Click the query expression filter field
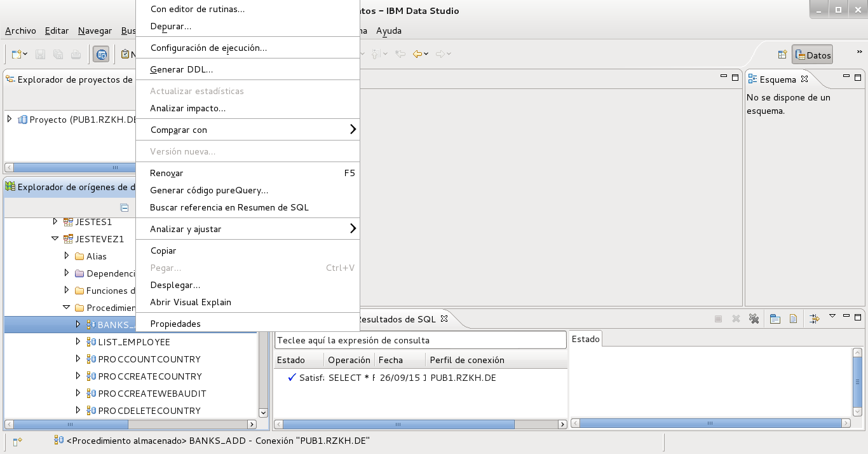Viewport: 868px width, 454px height. tap(420, 340)
